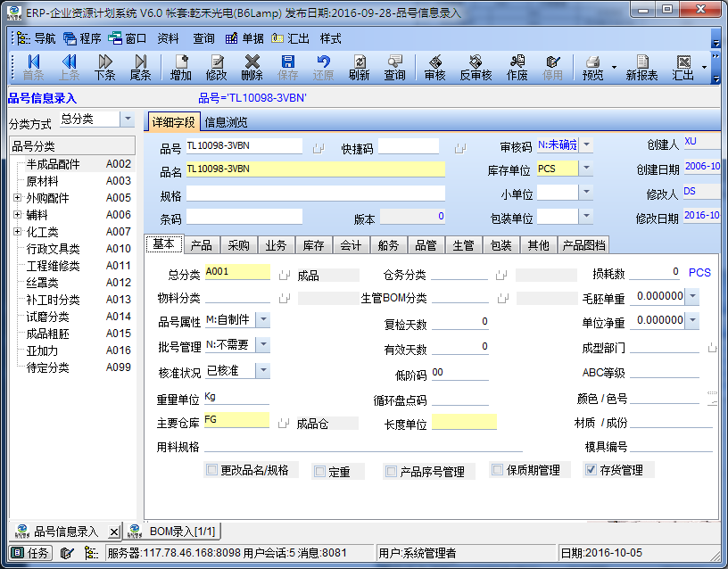The height and width of the screenshot is (569, 728).
Task: Open the 审核码 dropdown
Action: [x=586, y=144]
